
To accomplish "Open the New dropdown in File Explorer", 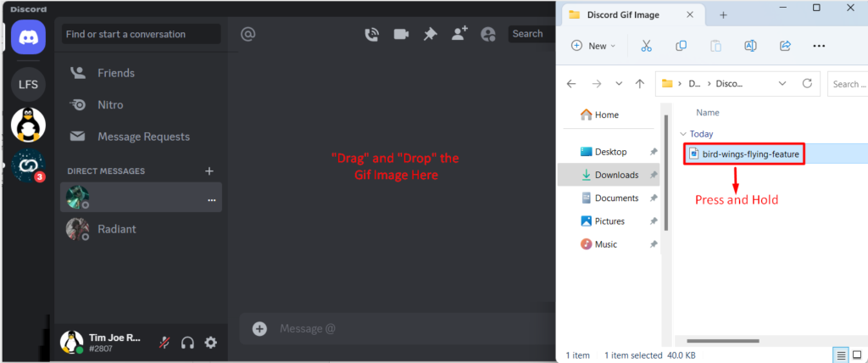I will (x=593, y=46).
